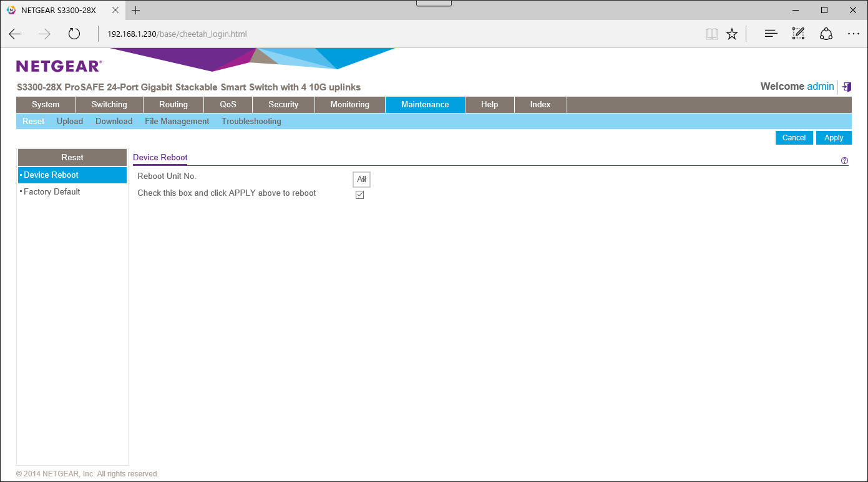Open the Switching menu tab

(109, 105)
